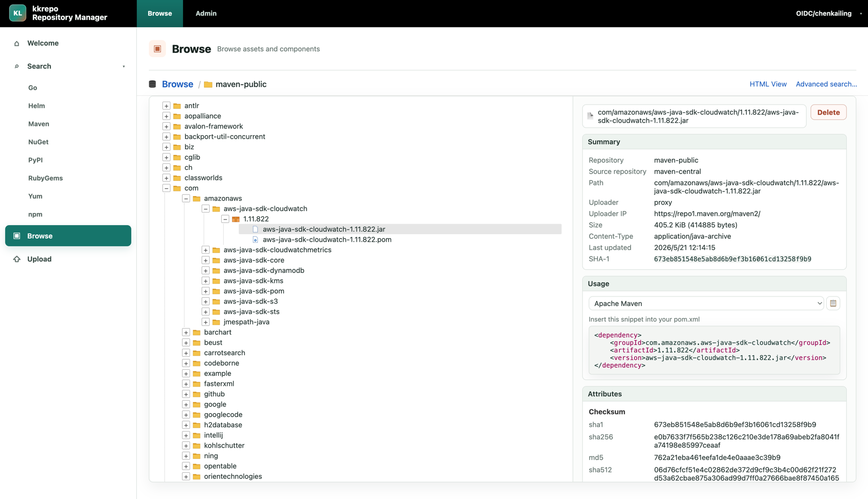Click the amazonaws folder icon
The image size is (868, 499).
coord(197,198)
